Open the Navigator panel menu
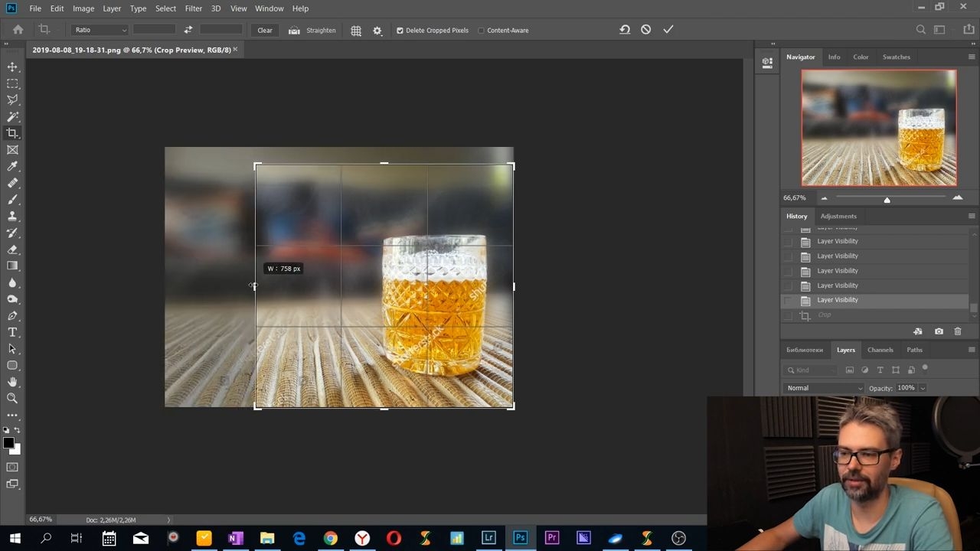Image resolution: width=980 pixels, height=551 pixels. [x=972, y=57]
